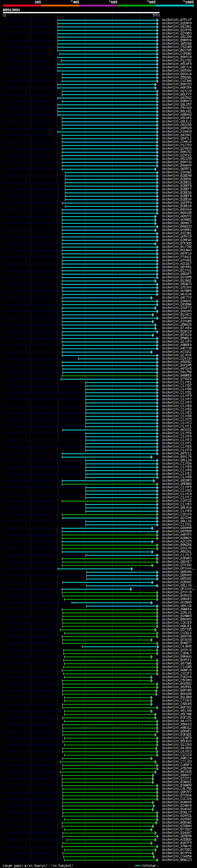The height and width of the screenshot is (868, 197).
Task: Open the UniRef100_P29409 hit
Action: [177, 132]
